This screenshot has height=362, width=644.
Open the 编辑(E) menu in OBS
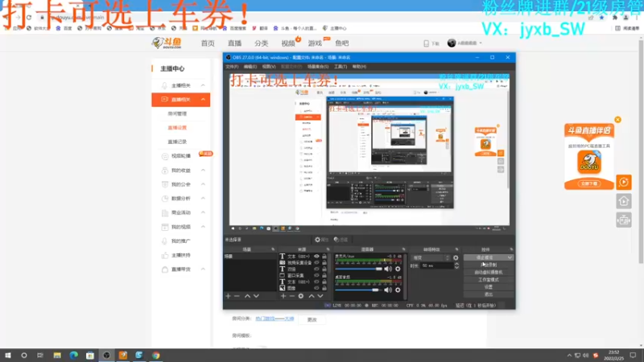tap(250, 67)
